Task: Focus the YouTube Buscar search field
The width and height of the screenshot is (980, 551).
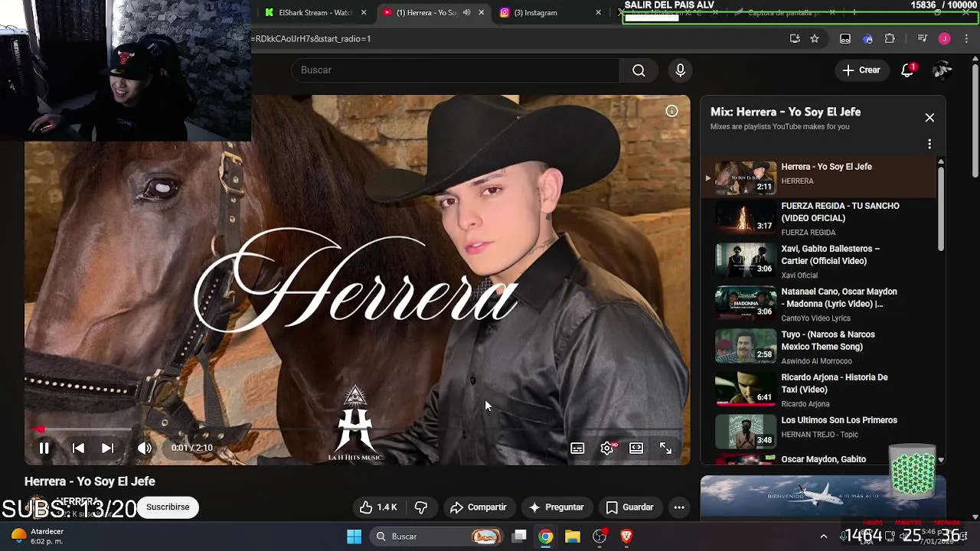Action: click(x=455, y=70)
